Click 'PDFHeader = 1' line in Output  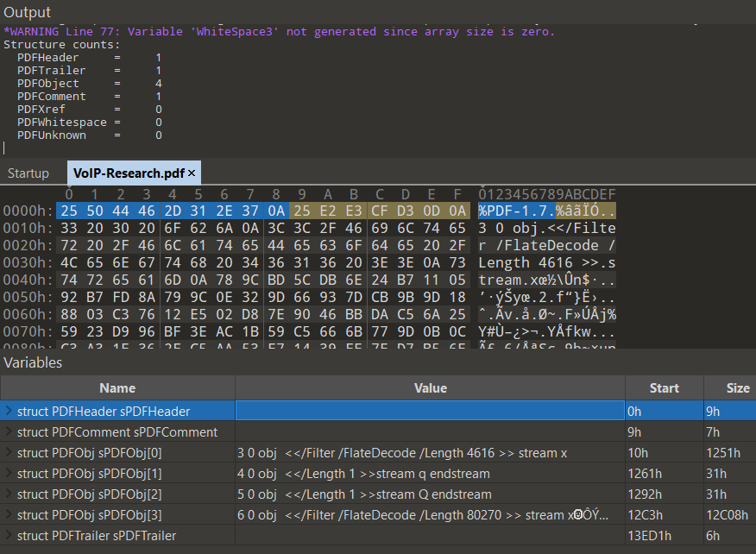[x=89, y=57]
